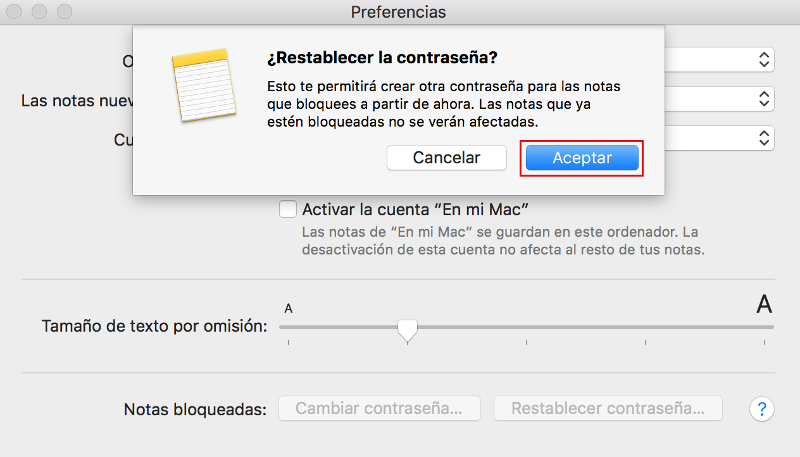Click the large A at the slider's right end
The image size is (800, 457).
click(764, 305)
